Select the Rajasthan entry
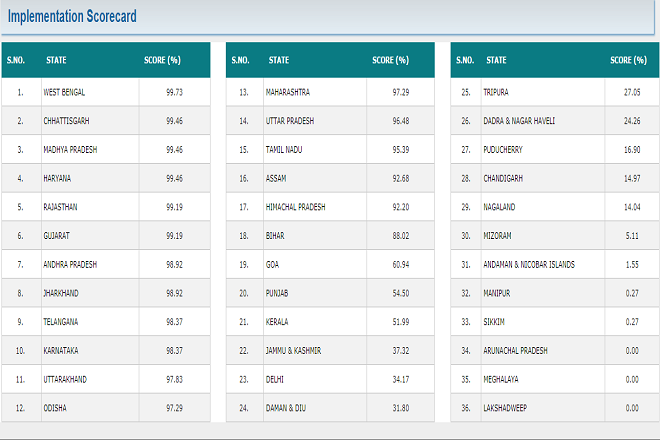 point(62,207)
